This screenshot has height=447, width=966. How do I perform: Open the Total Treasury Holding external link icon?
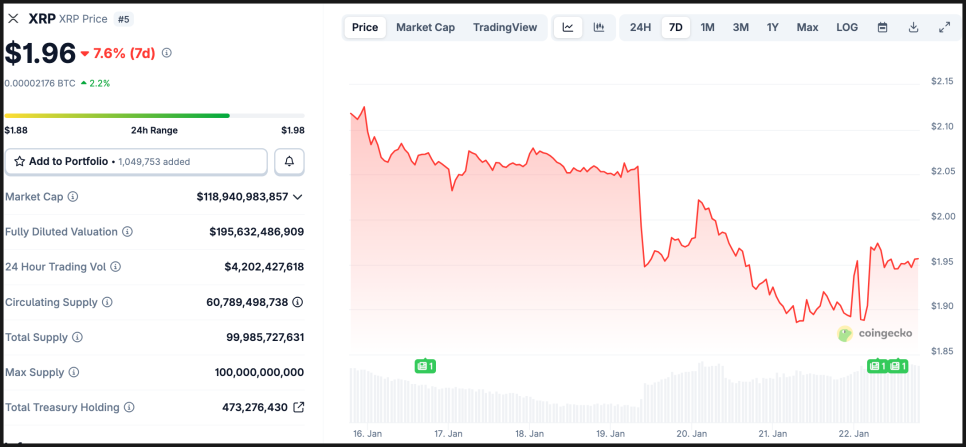(x=298, y=407)
